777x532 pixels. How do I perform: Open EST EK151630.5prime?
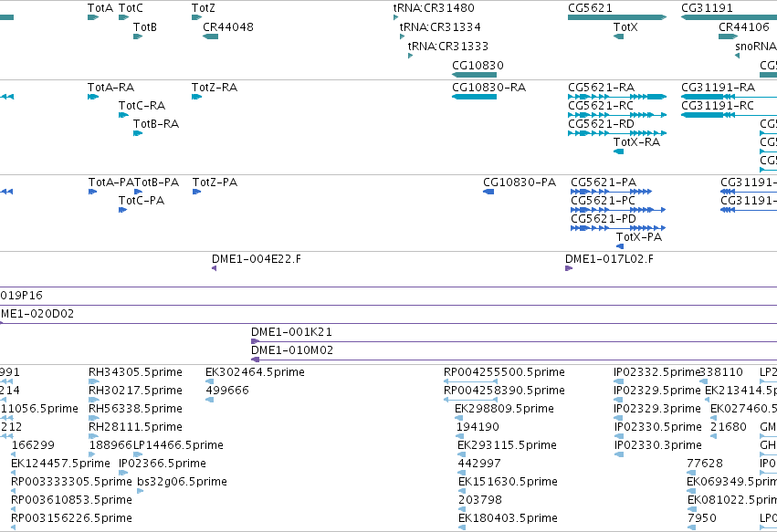pos(462,491)
